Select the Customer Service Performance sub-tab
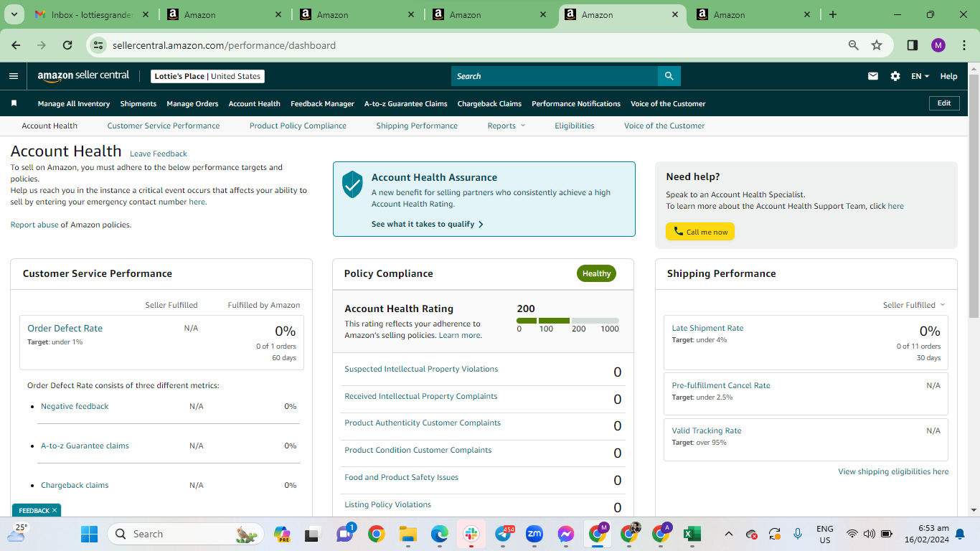Screen dimensions: 980x551 pyautogui.click(x=164, y=126)
